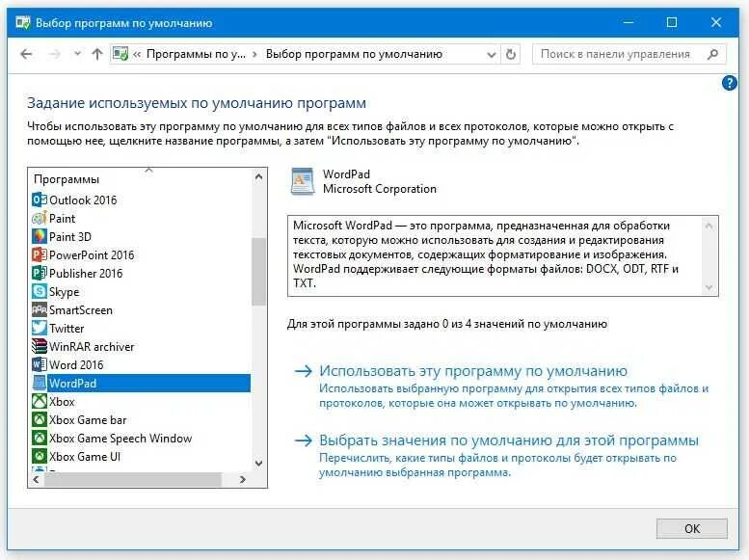Click programs list scroll up arrow
The height and width of the screenshot is (560, 749).
(x=258, y=176)
